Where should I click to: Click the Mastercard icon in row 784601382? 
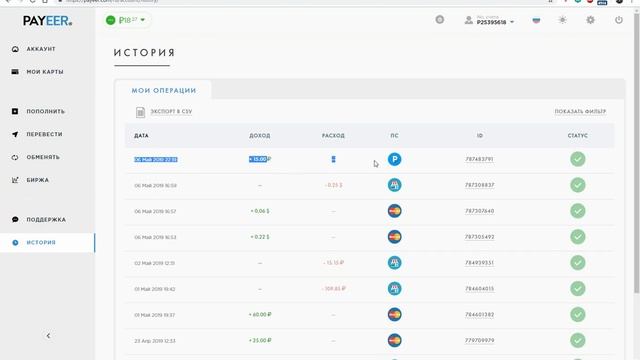[394, 315]
